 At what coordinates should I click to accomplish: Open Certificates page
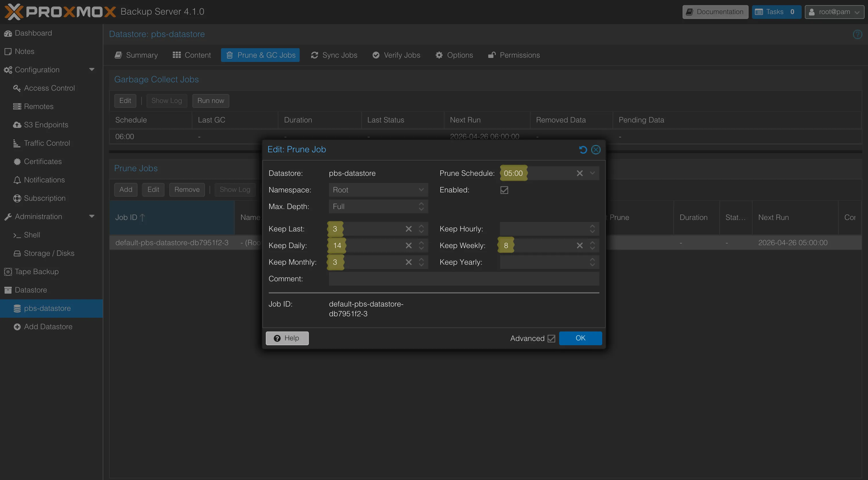[x=51, y=161]
